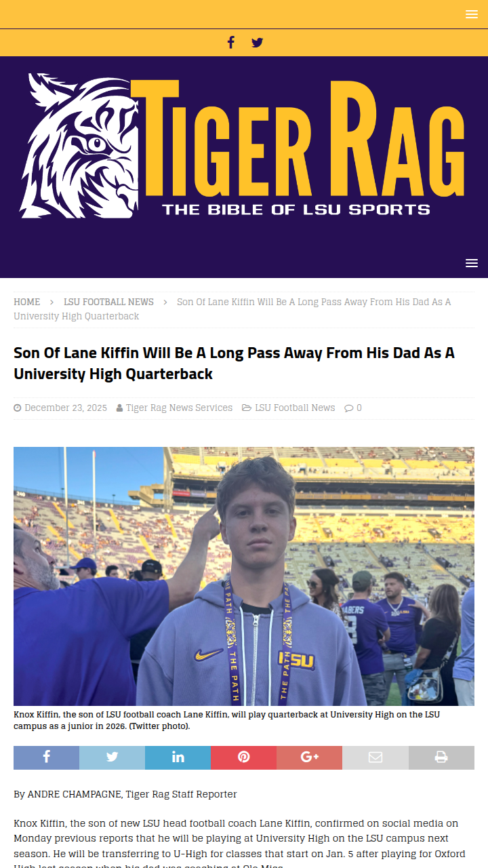Viewport: 488px width, 868px height.
Task: View author Tiger Rag News Services
Action: pos(179,408)
